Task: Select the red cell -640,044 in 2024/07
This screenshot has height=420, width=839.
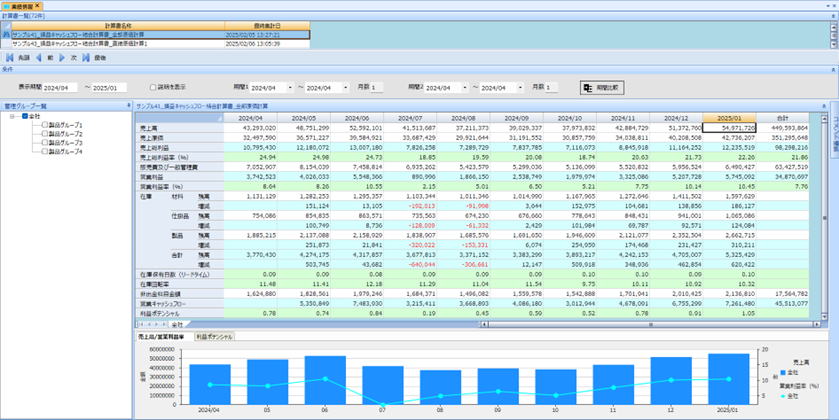Action: (410, 265)
